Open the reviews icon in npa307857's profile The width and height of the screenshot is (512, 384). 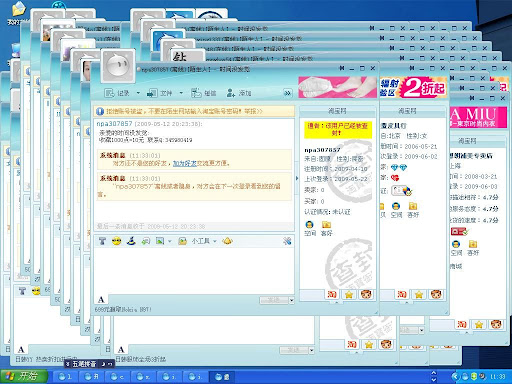(326, 228)
